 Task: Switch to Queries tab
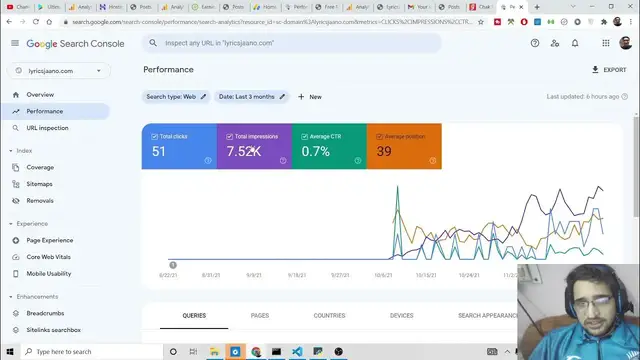(194, 316)
